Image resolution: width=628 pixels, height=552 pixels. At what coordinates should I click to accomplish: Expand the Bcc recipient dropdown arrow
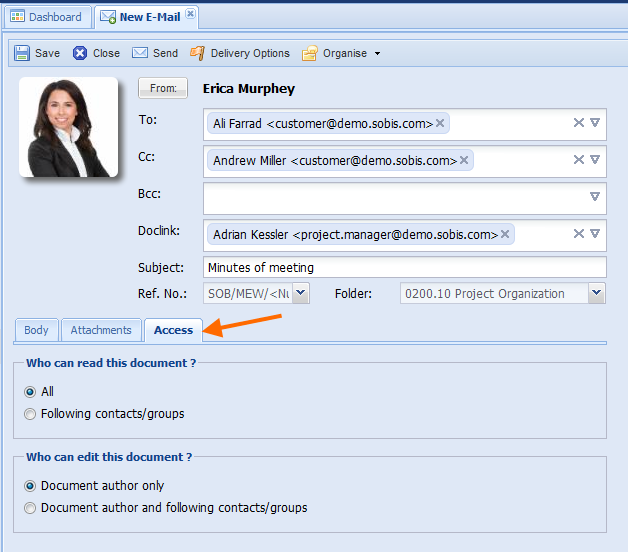tap(595, 197)
